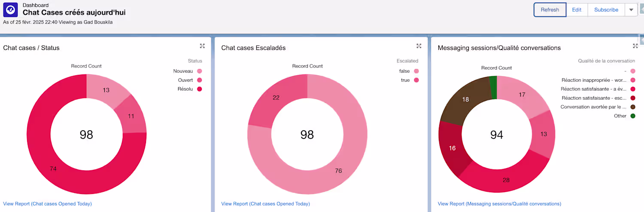Screen dimensions: 644x212
Task: Toggle the Ouvert legend swatch
Action: tap(199, 80)
